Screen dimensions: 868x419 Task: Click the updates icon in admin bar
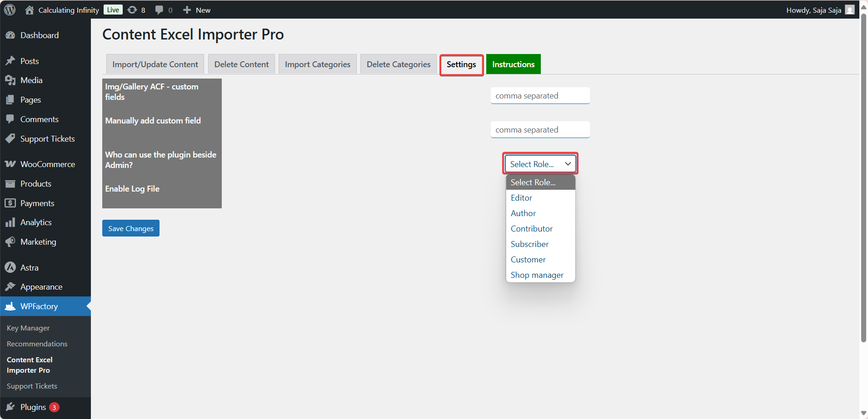click(132, 10)
